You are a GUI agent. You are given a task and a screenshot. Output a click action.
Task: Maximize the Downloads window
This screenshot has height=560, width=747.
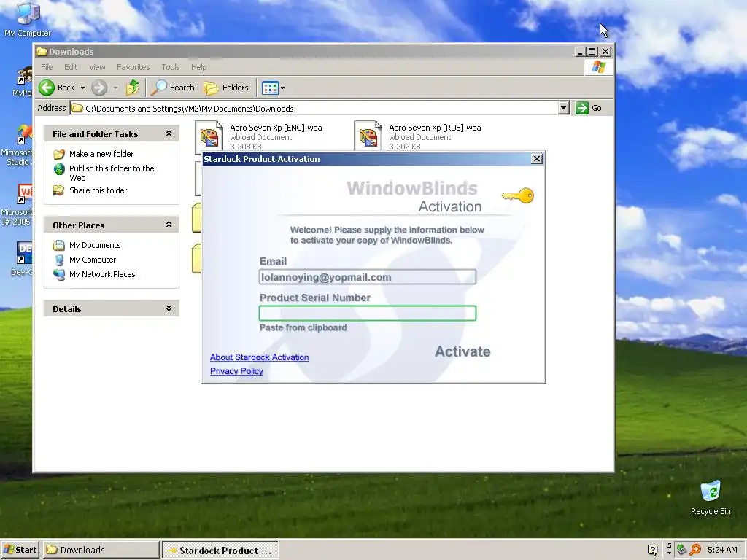click(x=592, y=52)
